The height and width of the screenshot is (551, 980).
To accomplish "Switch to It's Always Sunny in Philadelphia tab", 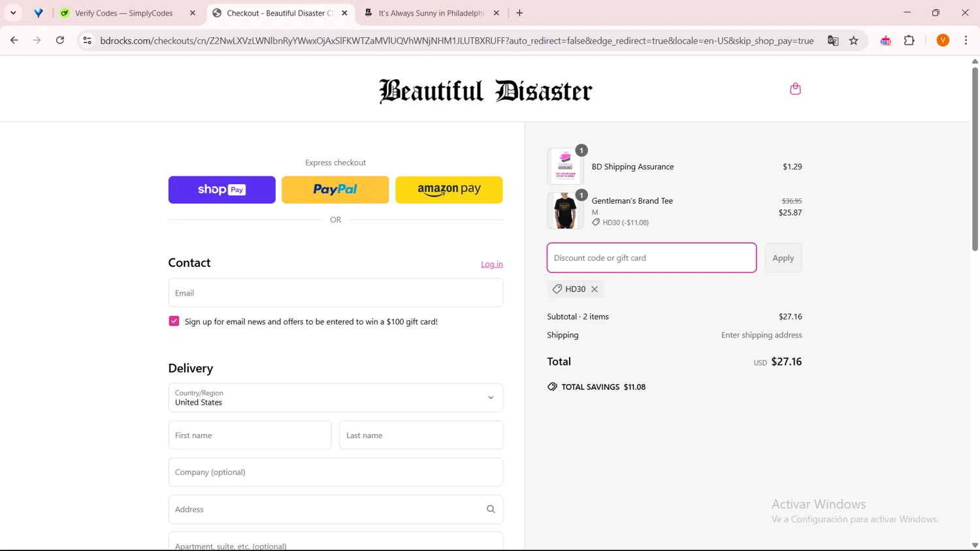I will pyautogui.click(x=431, y=13).
